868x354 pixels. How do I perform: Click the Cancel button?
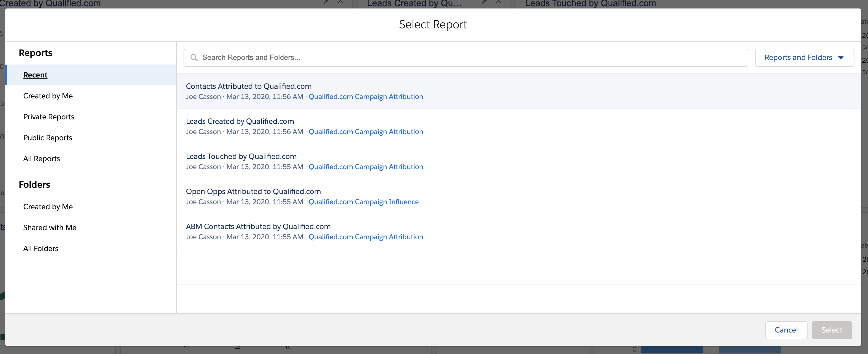(786, 330)
